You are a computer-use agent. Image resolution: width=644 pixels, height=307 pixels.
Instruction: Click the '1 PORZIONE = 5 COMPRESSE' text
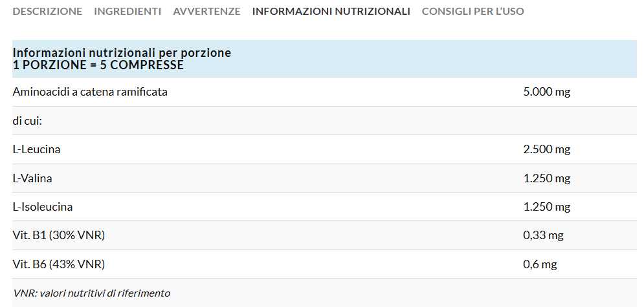point(98,65)
